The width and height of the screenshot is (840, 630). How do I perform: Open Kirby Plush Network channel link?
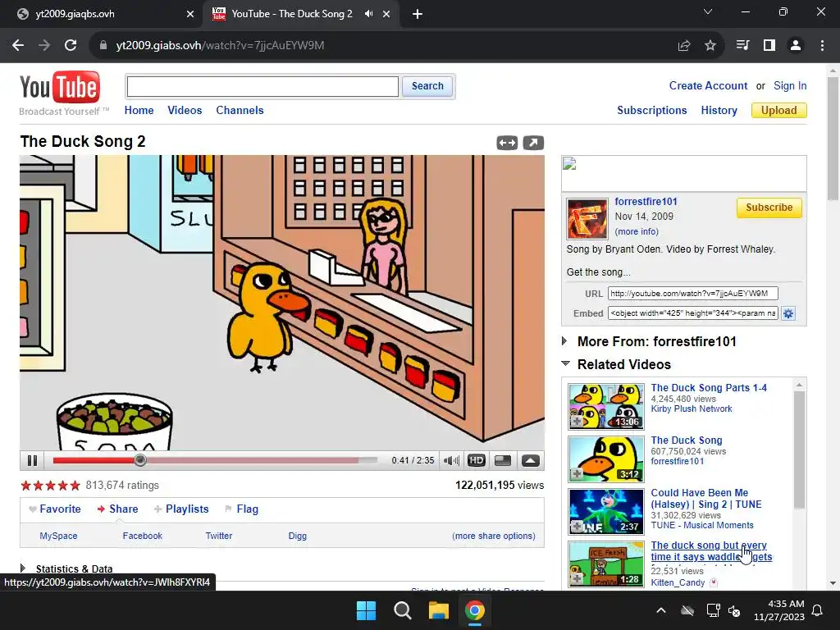coord(691,409)
